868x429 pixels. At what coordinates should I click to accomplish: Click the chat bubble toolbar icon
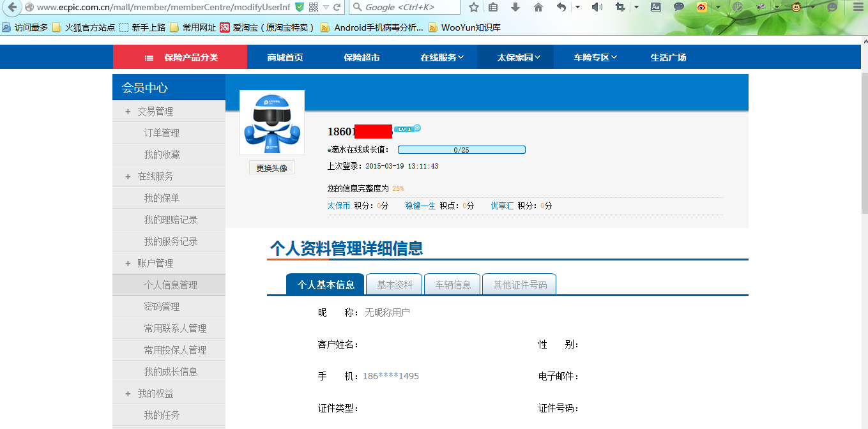point(679,7)
